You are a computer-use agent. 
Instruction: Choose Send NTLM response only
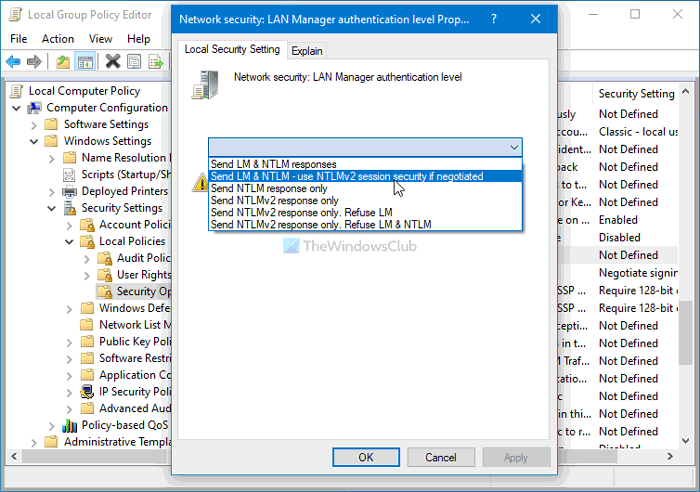click(365, 188)
